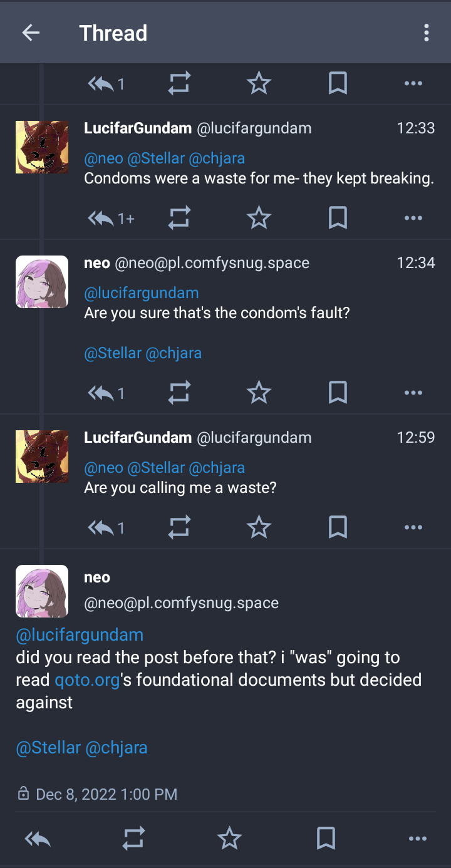Open neo's avatar on the 12:34 post
The height and width of the screenshot is (868, 451).
tap(42, 282)
